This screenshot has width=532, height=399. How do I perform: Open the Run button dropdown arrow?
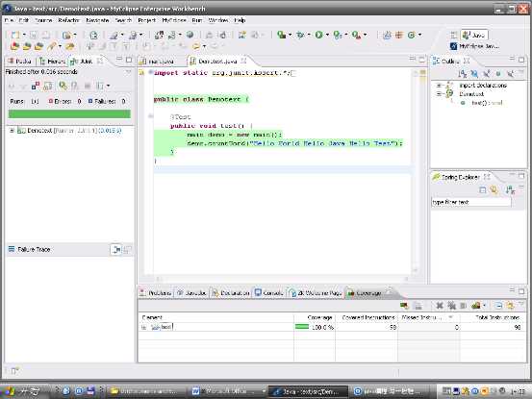pos(327,35)
